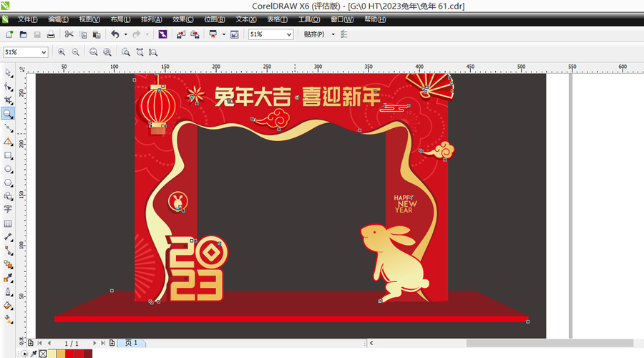Select the Polygon tool
The height and width of the screenshot is (358, 644).
coord(8,183)
